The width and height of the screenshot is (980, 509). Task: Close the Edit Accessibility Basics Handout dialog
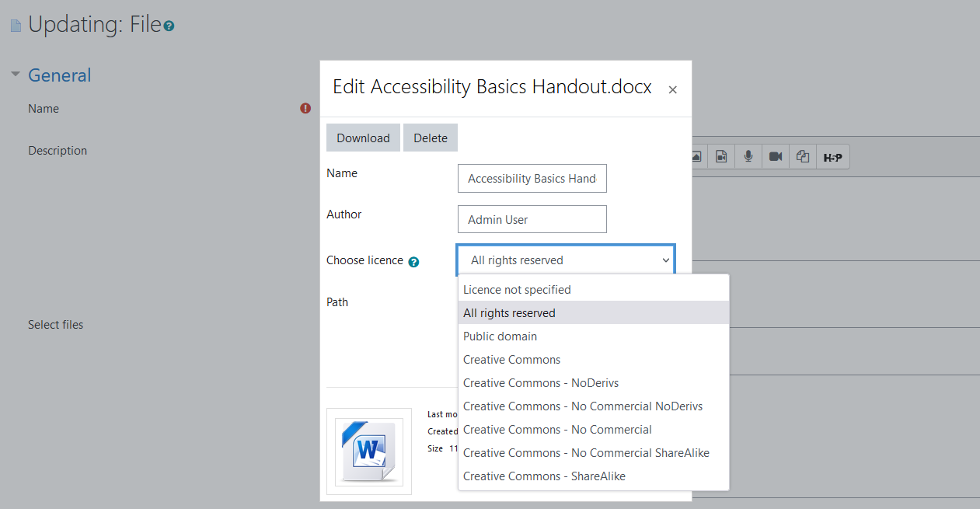[x=673, y=89]
